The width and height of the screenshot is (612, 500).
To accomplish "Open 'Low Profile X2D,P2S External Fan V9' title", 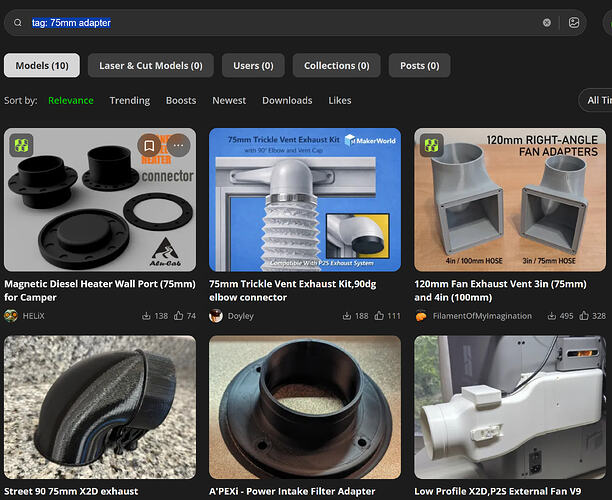I will (x=498, y=491).
